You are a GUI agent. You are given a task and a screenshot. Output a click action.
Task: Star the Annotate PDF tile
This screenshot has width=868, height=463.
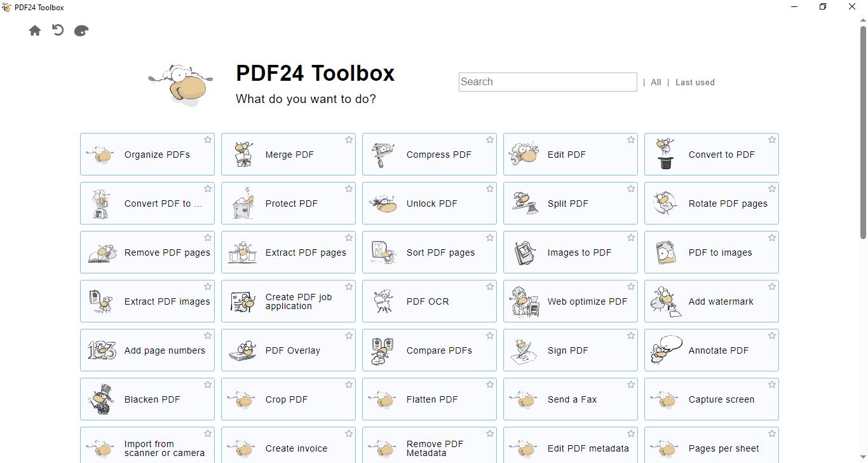coord(772,336)
